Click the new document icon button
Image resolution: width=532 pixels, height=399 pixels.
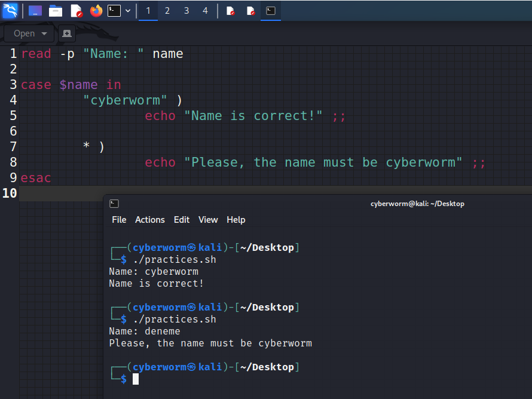coord(67,33)
